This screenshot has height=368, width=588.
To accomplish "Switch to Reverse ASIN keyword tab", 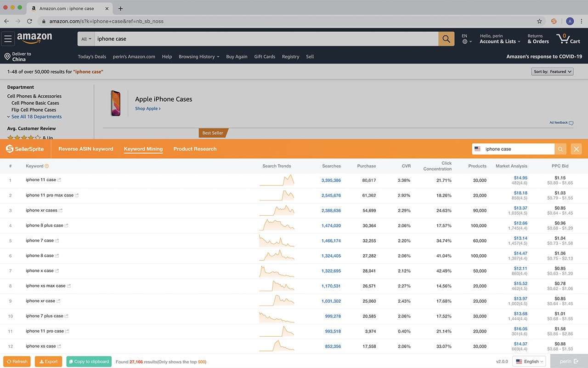I will (85, 149).
